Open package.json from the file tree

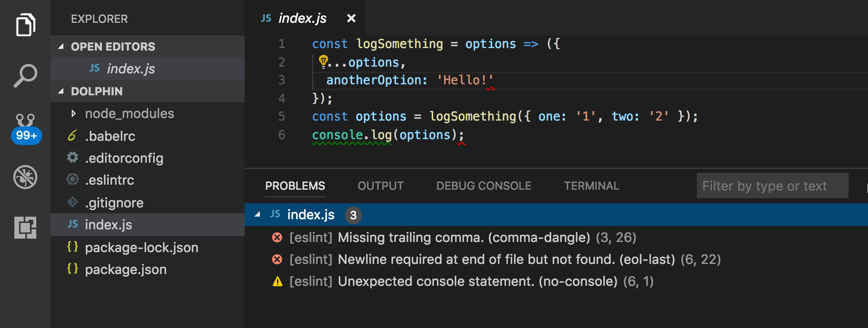126,270
